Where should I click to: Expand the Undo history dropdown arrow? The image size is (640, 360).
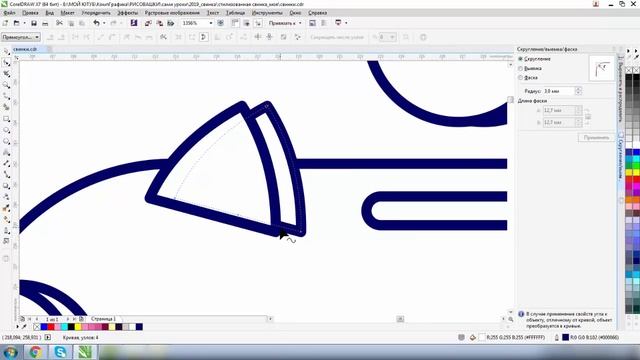pos(104,23)
